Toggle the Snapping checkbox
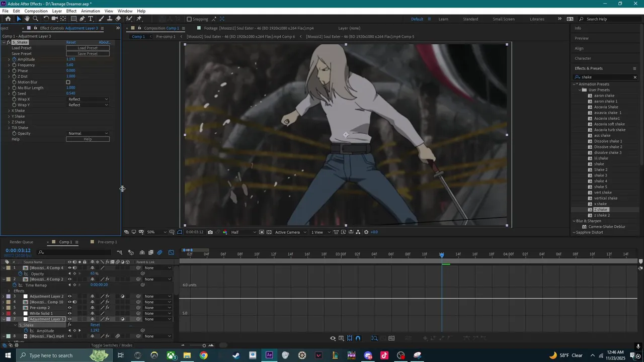The image size is (644, 362). point(189,19)
